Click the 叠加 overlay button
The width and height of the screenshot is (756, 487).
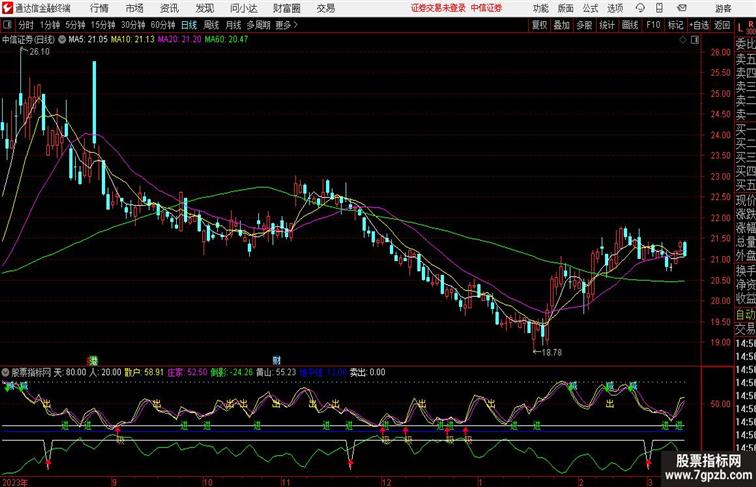[x=562, y=25]
